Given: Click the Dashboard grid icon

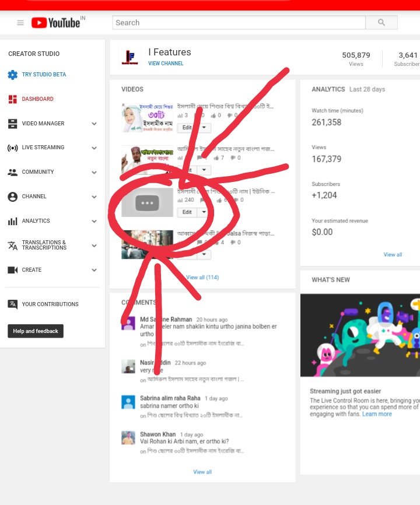Looking at the screenshot, I should tap(13, 99).
